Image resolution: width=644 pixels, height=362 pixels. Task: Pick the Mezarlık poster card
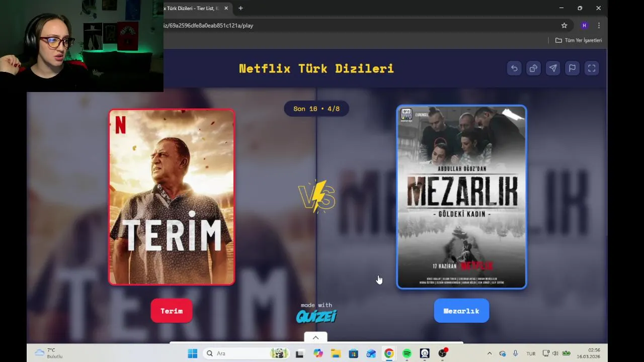click(x=461, y=197)
